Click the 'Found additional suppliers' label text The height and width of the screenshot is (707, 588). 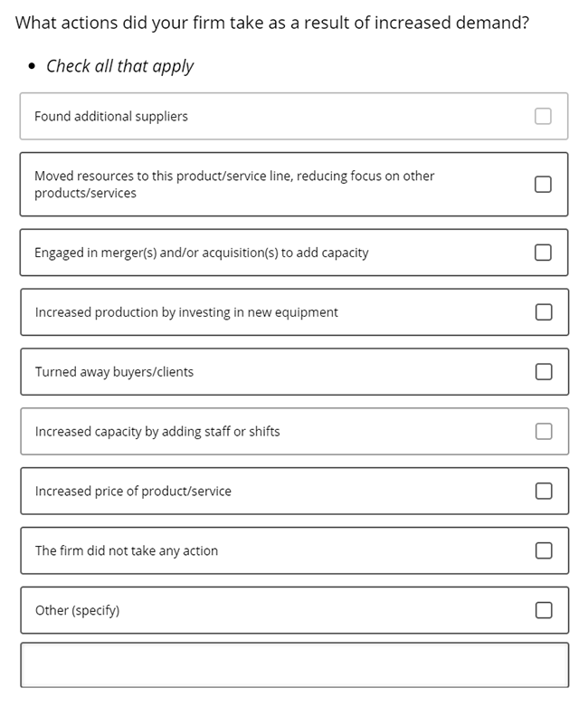point(111,117)
